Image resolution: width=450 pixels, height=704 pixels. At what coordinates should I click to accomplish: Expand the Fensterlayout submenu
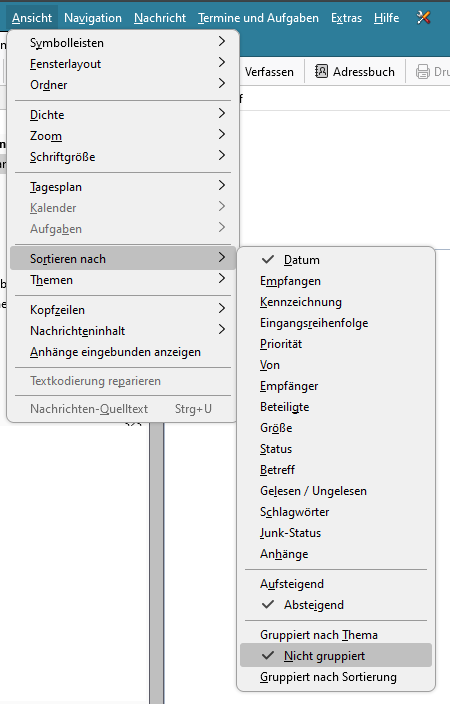(123, 64)
